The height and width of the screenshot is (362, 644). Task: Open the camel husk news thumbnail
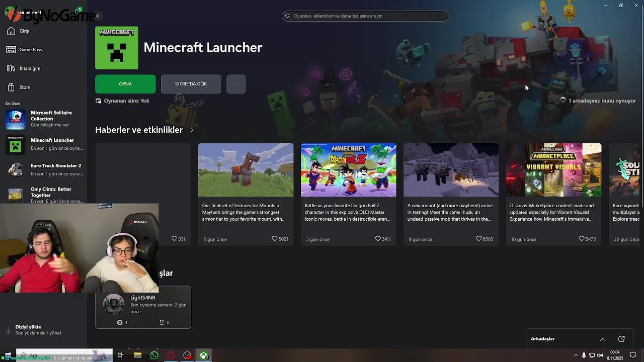[x=451, y=170]
